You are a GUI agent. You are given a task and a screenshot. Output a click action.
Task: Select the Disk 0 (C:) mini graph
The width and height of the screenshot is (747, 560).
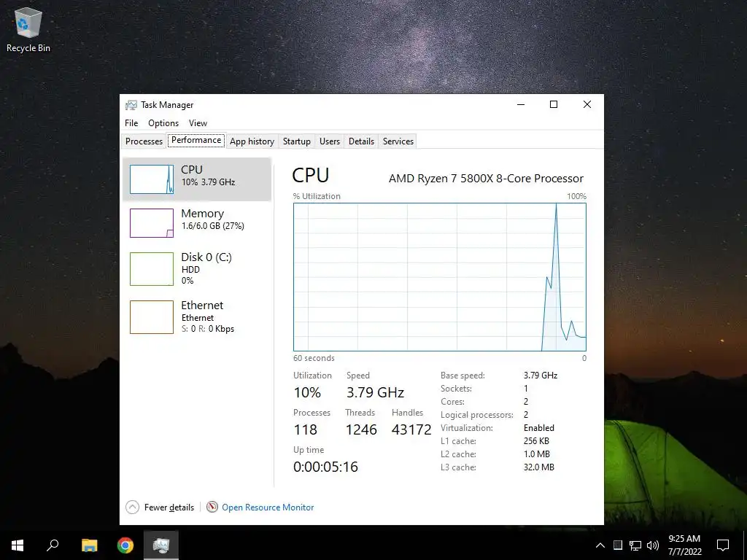[152, 269]
